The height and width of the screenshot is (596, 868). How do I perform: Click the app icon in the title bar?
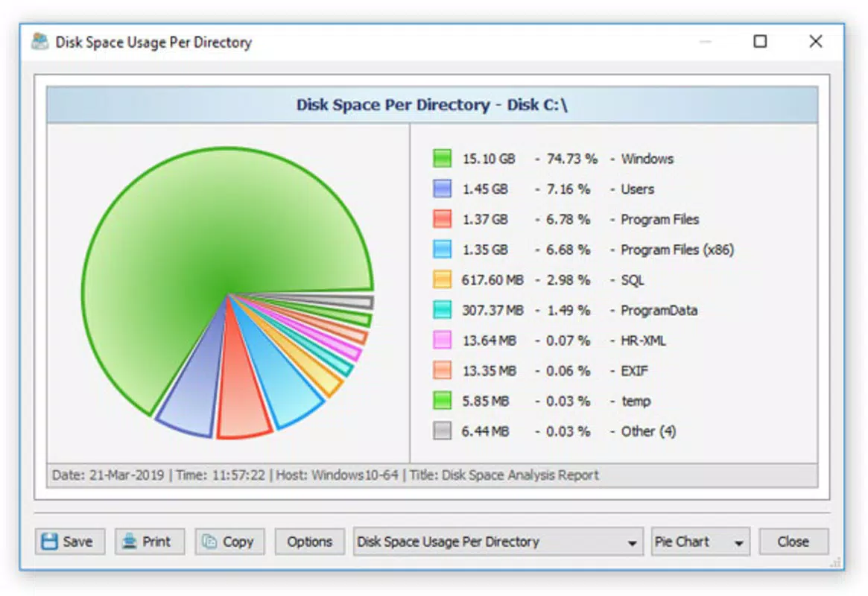tap(39, 42)
